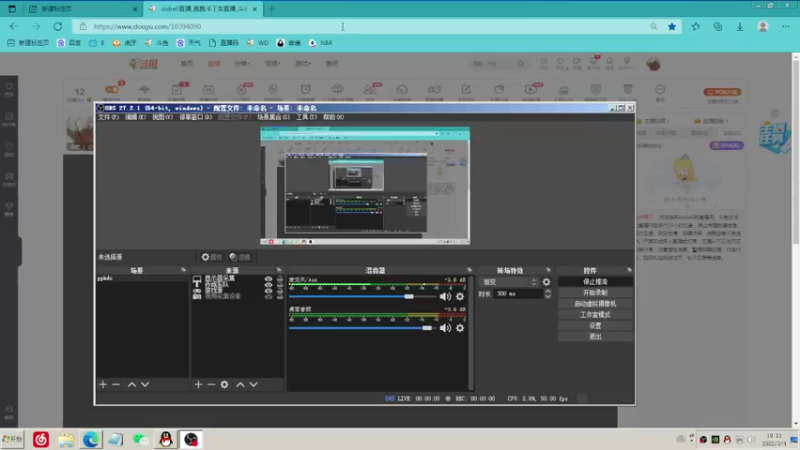Open the OBS 工具 menu
The height and width of the screenshot is (450, 800).
coord(307,117)
